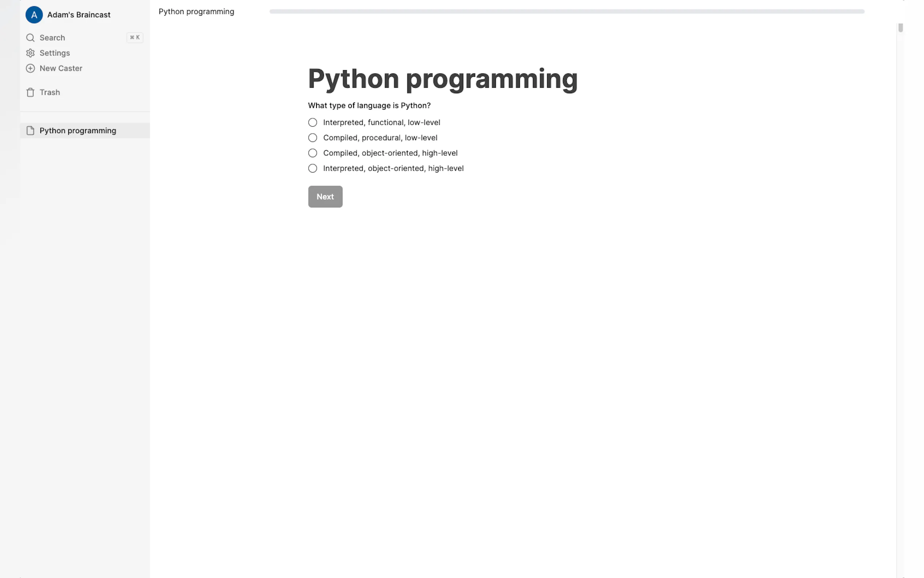Open Python programming page in the sidebar
The image size is (924, 578).
click(x=77, y=130)
